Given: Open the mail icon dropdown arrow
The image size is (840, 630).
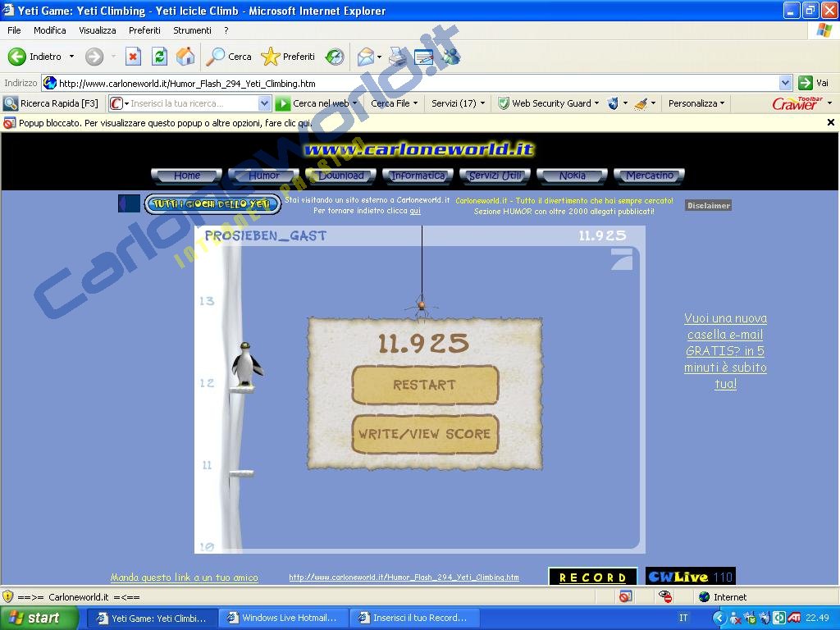Looking at the screenshot, I should click(379, 57).
